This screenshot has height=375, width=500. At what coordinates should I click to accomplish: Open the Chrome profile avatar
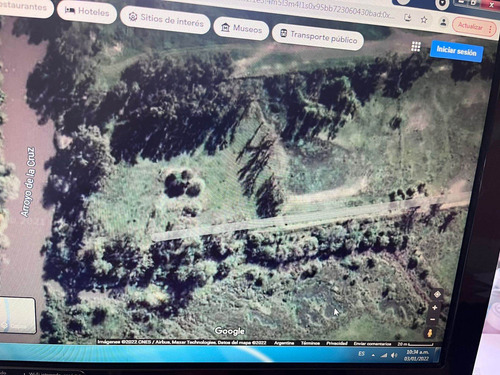(x=443, y=22)
